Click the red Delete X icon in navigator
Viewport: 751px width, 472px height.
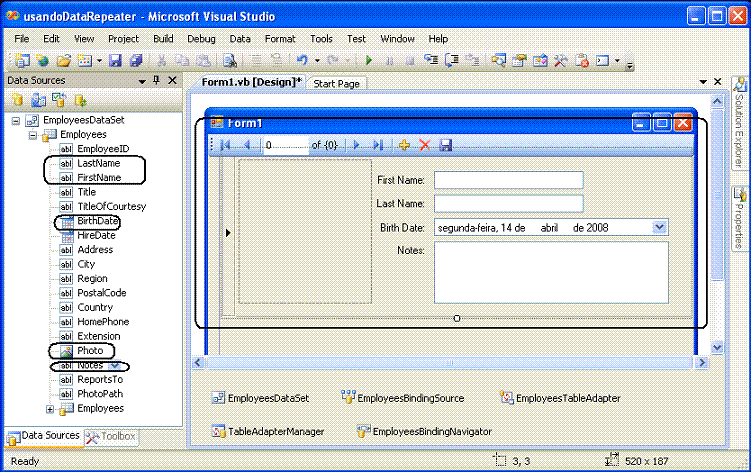[425, 145]
